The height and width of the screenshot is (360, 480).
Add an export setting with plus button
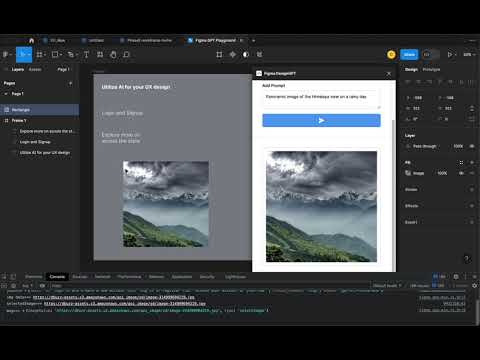coord(472,222)
